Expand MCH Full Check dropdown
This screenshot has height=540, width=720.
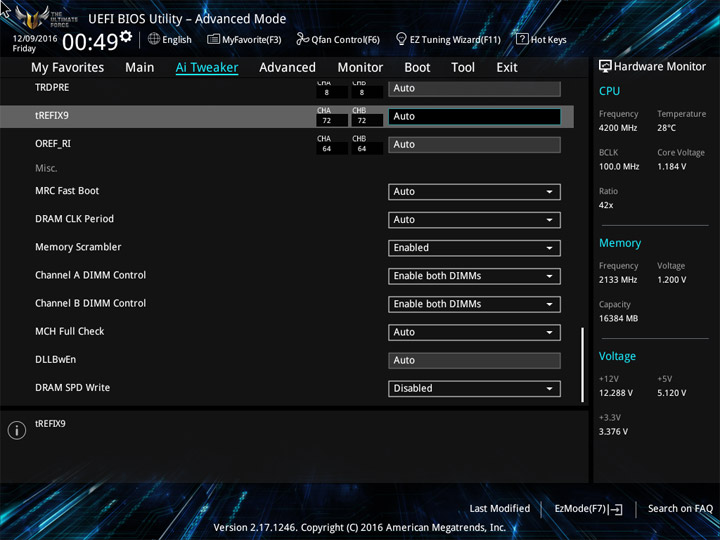point(474,332)
